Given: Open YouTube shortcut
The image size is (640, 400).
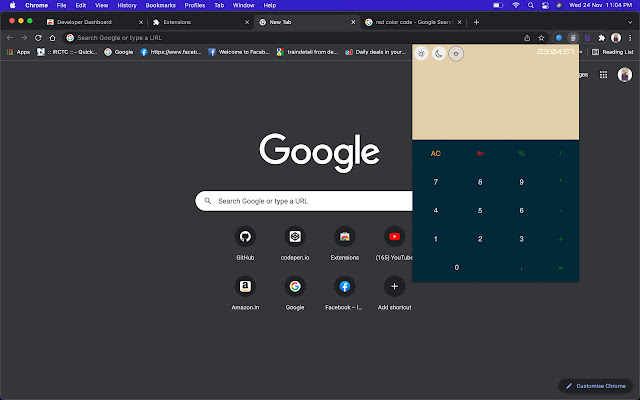Looking at the screenshot, I should pyautogui.click(x=394, y=244).
